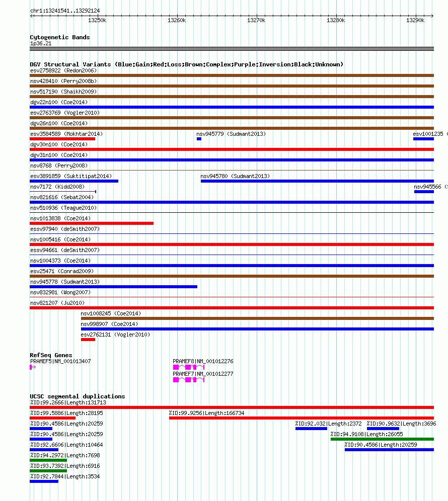Select nsv510936 (Teague2010) variant label
448x501 pixels.
63,208
